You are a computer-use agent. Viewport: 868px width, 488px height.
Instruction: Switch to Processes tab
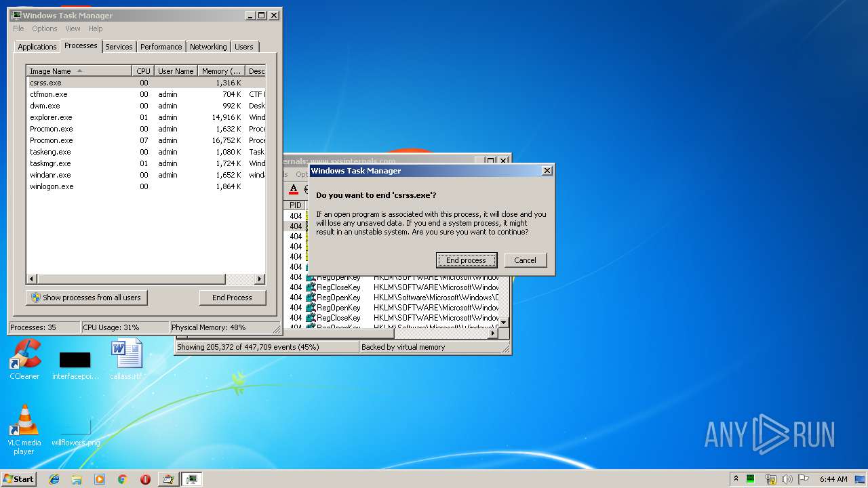81,45
